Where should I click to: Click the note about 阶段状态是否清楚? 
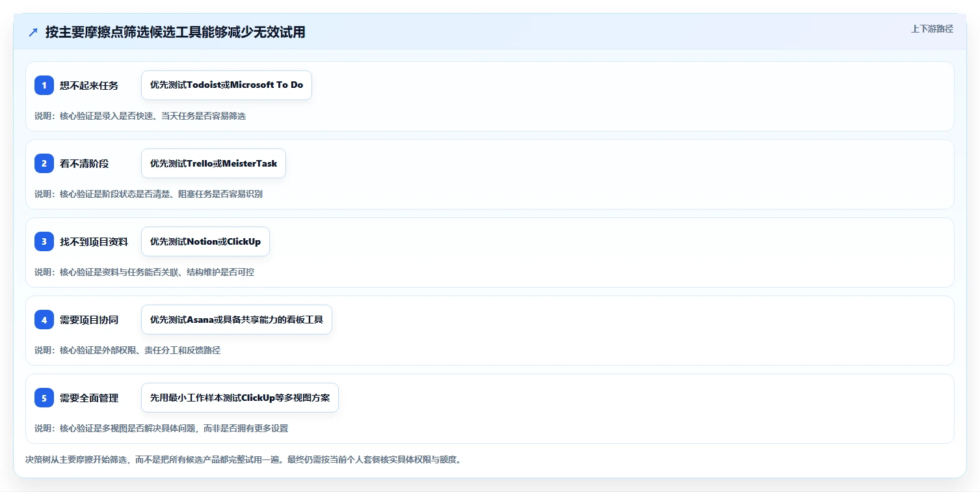pos(148,194)
